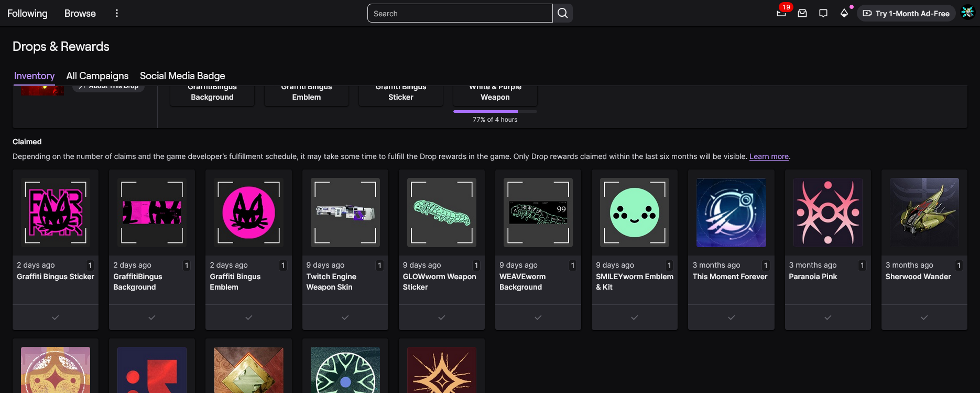Click Try 1-Month Ad-Free button

(906, 13)
